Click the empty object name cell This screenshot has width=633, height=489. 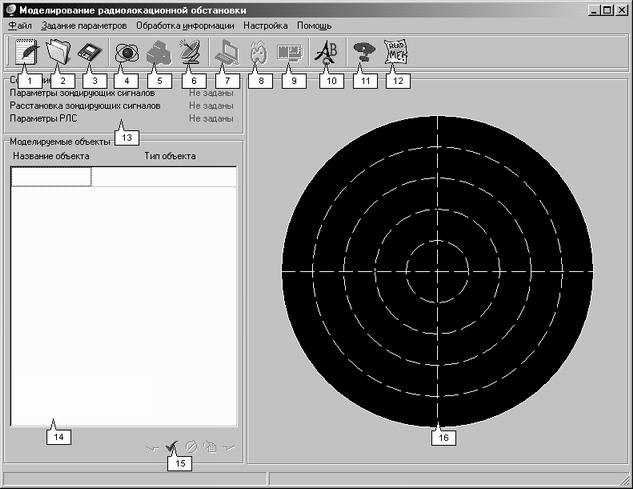click(x=51, y=177)
